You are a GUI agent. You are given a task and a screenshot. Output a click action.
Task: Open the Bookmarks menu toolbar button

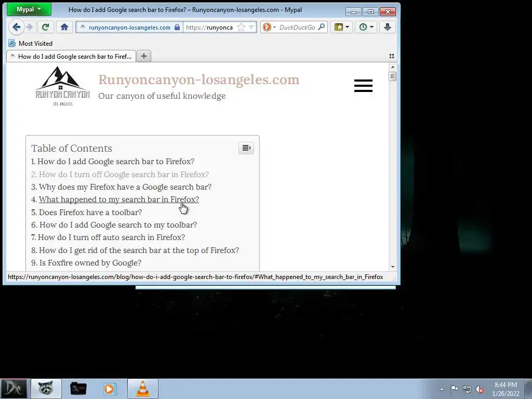tap(341, 27)
